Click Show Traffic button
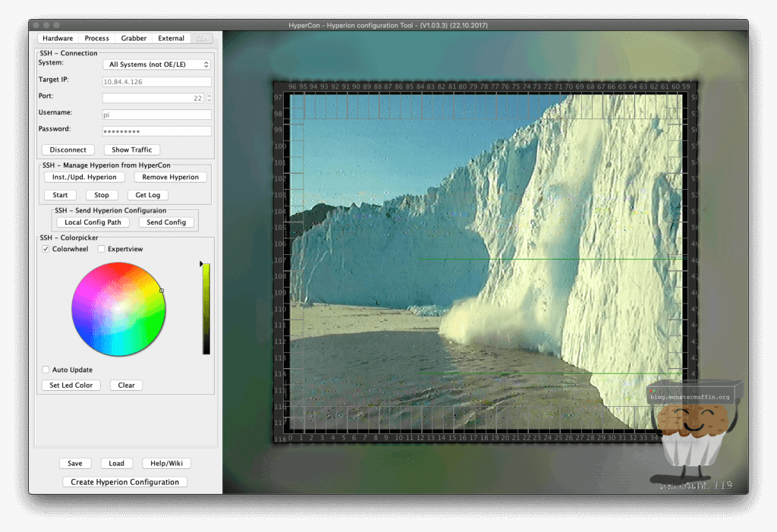This screenshot has width=777, height=532. pyautogui.click(x=131, y=150)
